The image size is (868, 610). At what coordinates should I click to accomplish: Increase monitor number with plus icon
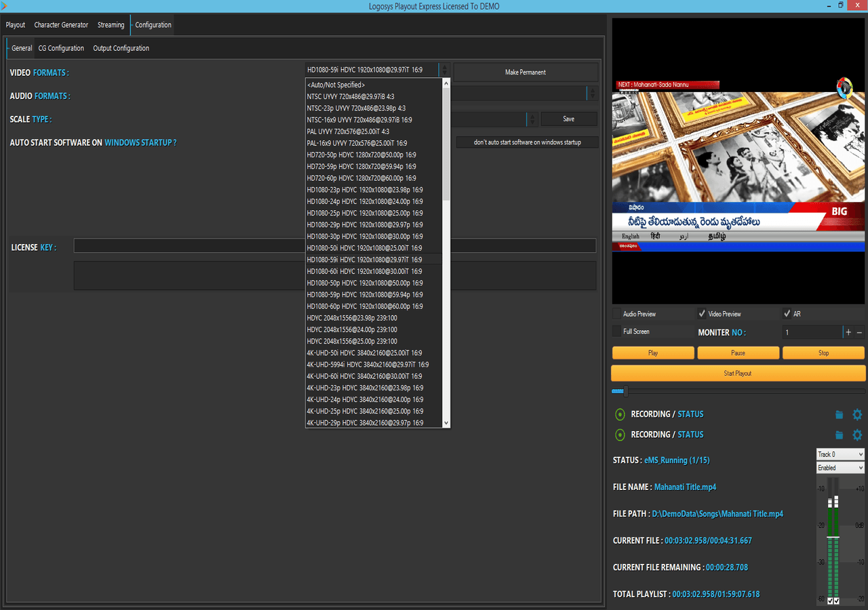tap(848, 332)
